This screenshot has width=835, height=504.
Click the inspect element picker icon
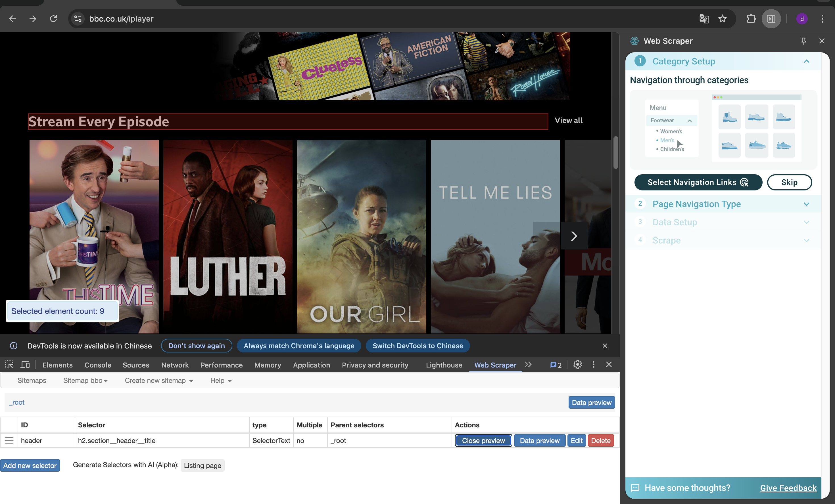coord(9,365)
